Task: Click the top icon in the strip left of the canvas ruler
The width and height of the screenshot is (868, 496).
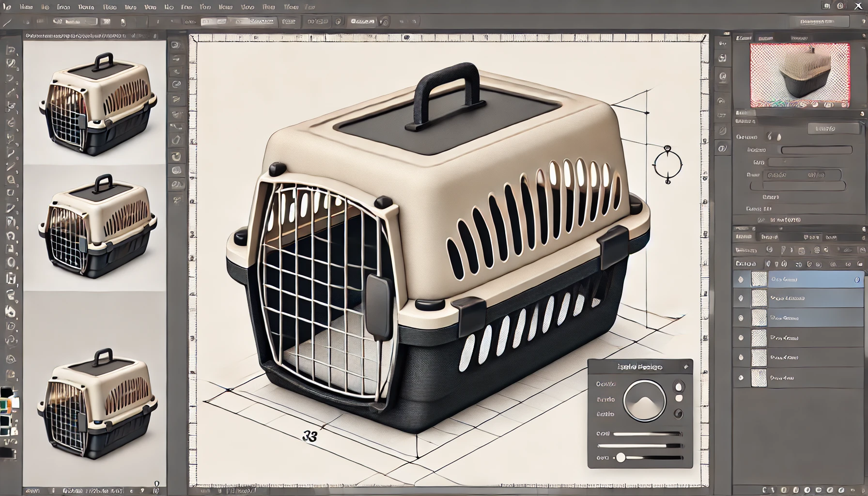Action: tap(176, 45)
